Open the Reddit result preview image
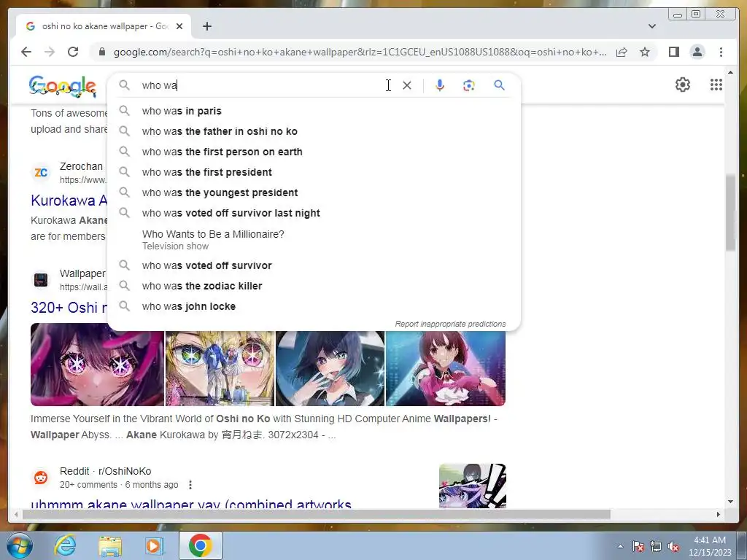Viewport: 747px width, 560px height. point(472,486)
